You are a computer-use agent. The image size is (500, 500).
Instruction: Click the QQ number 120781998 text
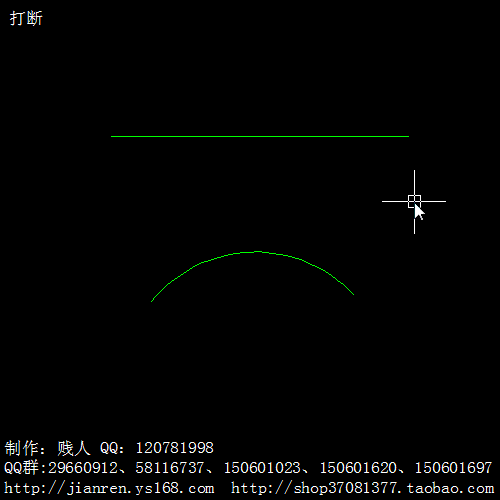tap(175, 448)
